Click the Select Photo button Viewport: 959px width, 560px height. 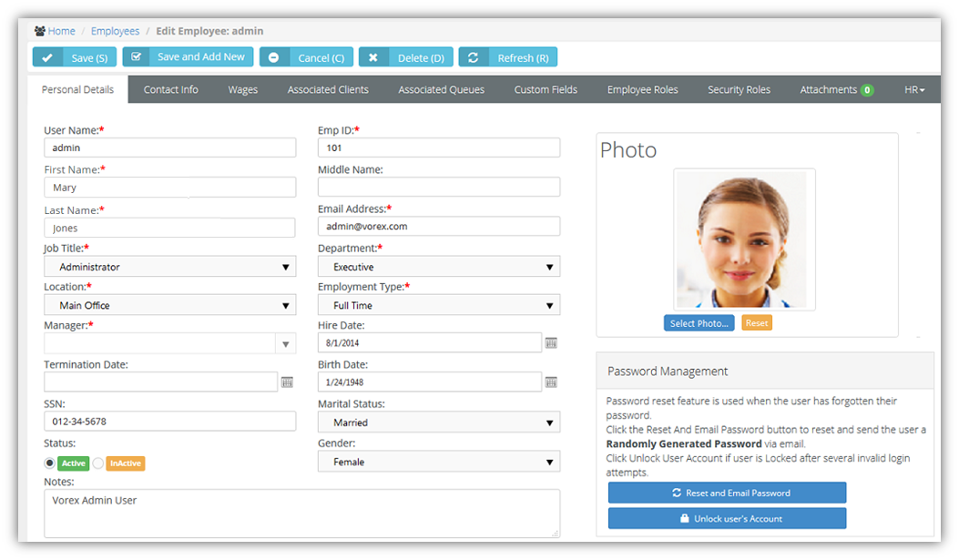tap(699, 323)
